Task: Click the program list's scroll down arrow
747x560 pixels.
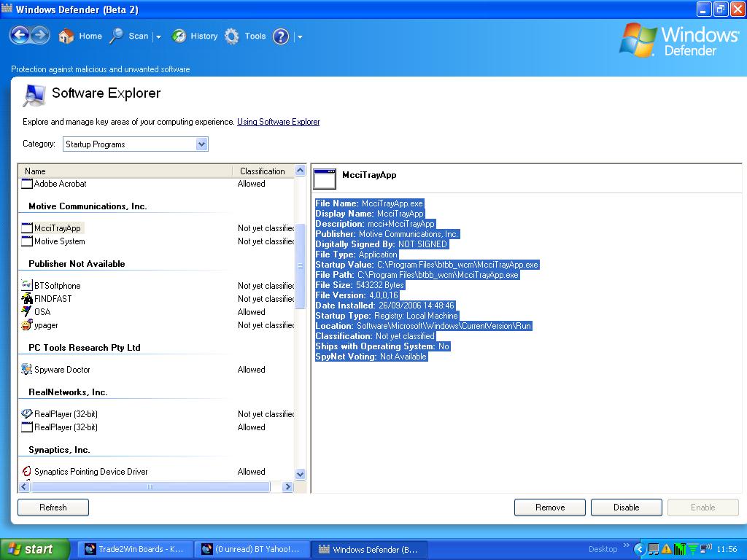Action: tap(300, 474)
